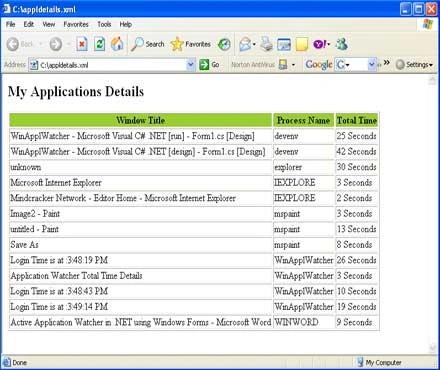Select the My Applications Details heading

click(76, 92)
